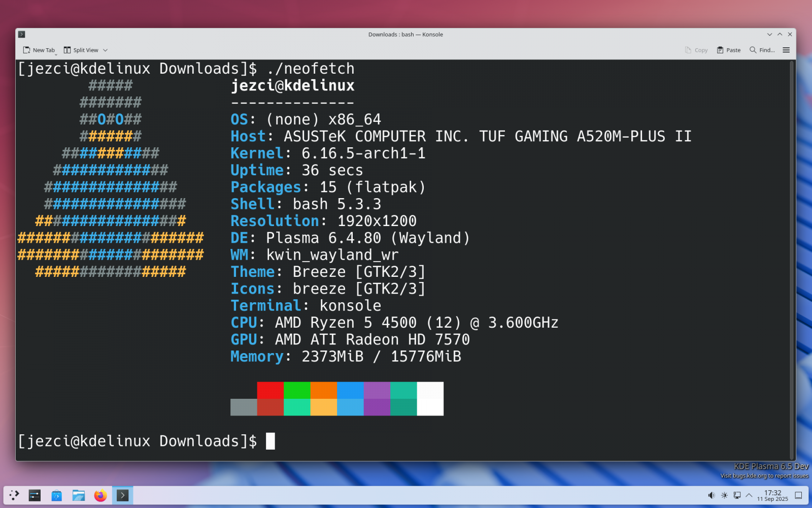
Task: Click the "./neofetch" command text
Action: point(311,69)
